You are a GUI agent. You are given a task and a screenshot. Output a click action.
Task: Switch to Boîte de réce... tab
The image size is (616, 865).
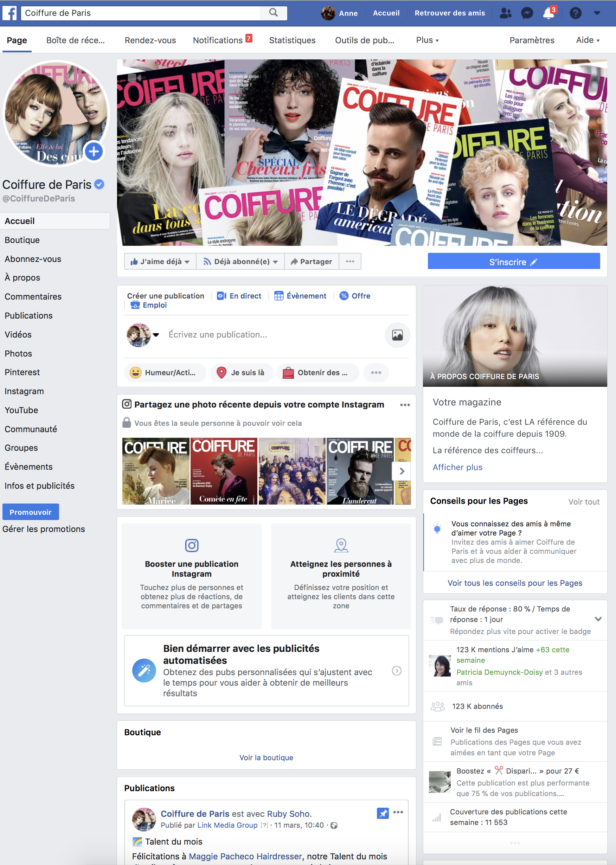(x=76, y=40)
